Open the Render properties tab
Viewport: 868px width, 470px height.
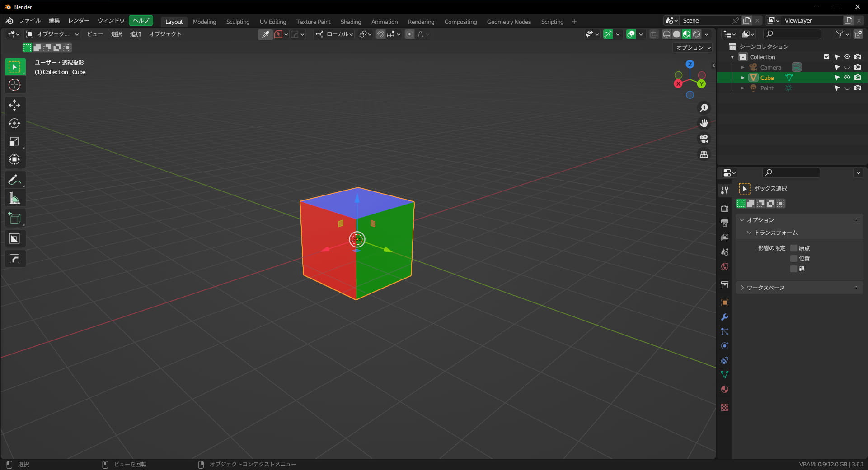725,208
